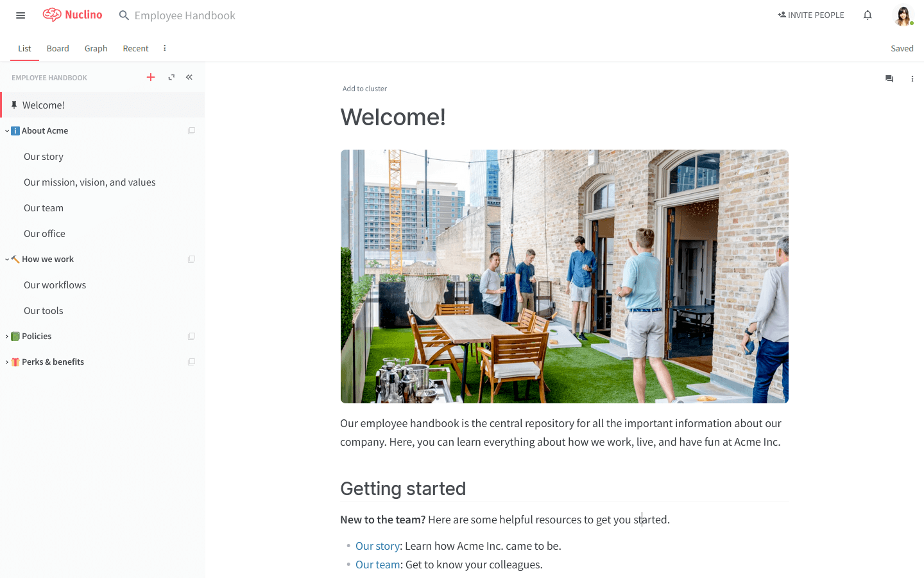Open the item more options menu
Image resolution: width=924 pixels, height=578 pixels.
point(912,78)
